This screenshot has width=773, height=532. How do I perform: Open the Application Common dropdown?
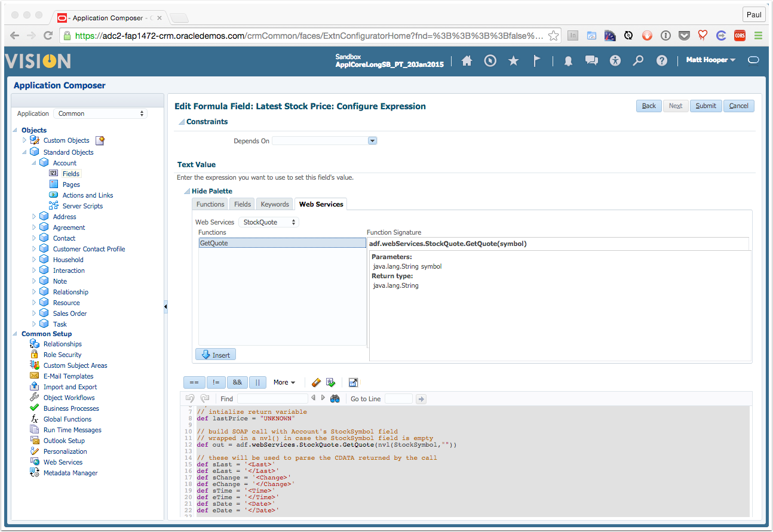point(100,113)
